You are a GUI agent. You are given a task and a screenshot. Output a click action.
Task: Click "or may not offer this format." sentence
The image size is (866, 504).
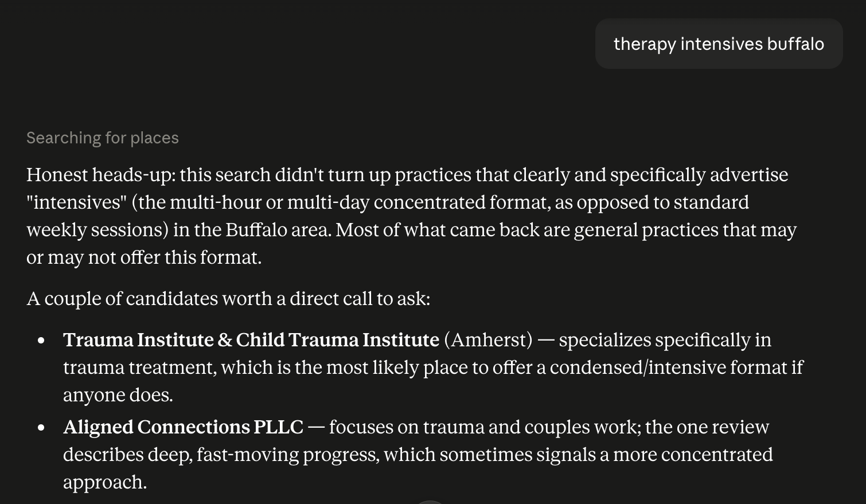pyautogui.click(x=144, y=257)
